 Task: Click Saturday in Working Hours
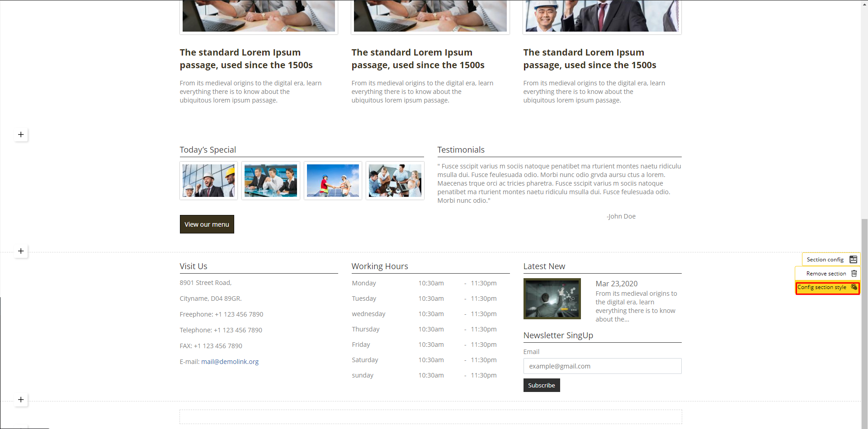tap(365, 360)
